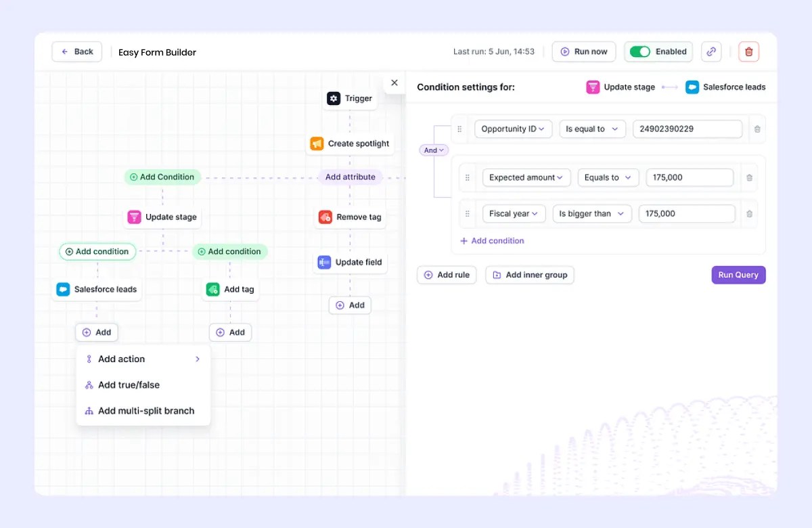The image size is (812, 528).
Task: Delete the Fiscal year rule
Action: click(749, 214)
